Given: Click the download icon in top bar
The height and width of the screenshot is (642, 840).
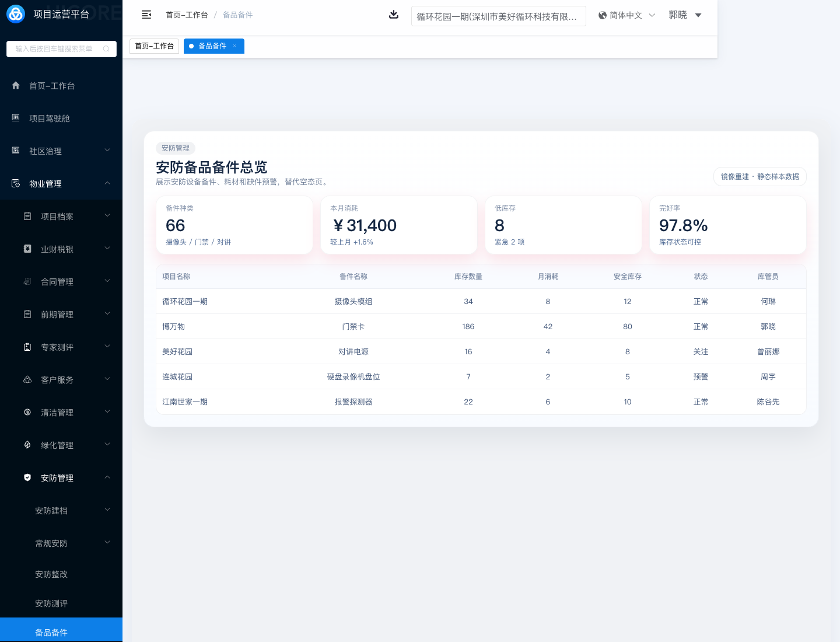Looking at the screenshot, I should [x=394, y=15].
